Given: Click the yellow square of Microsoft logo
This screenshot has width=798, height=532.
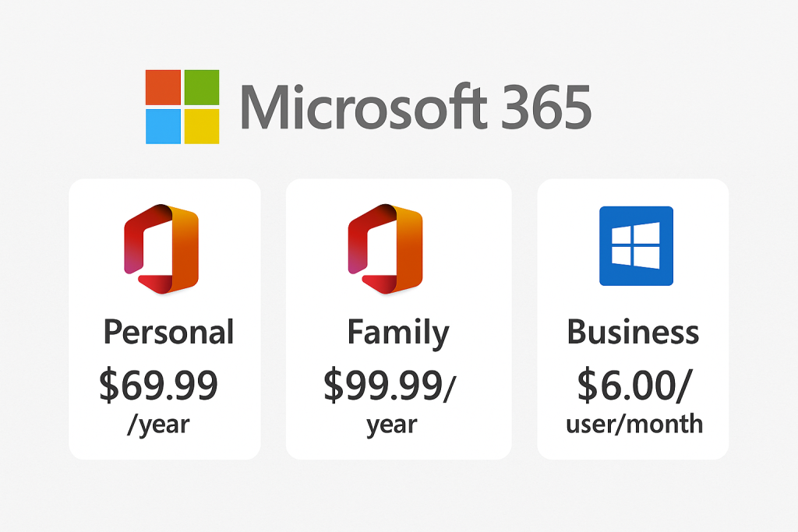Looking at the screenshot, I should (201, 125).
